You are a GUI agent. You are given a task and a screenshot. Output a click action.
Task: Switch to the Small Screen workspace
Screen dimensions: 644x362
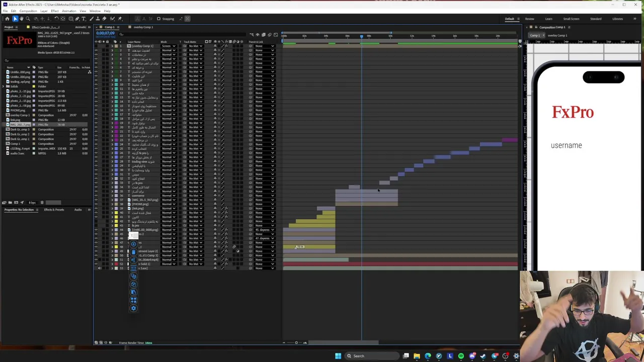point(571,19)
